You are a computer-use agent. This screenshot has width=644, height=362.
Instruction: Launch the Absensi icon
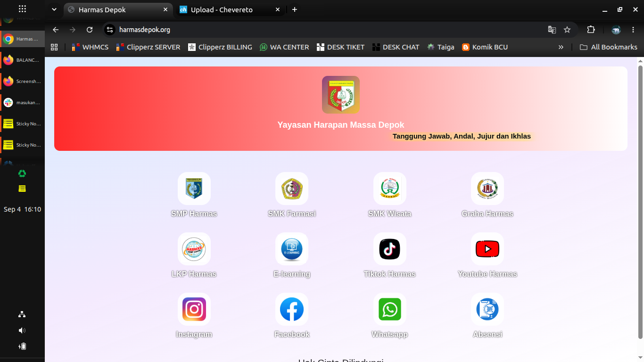(487, 309)
